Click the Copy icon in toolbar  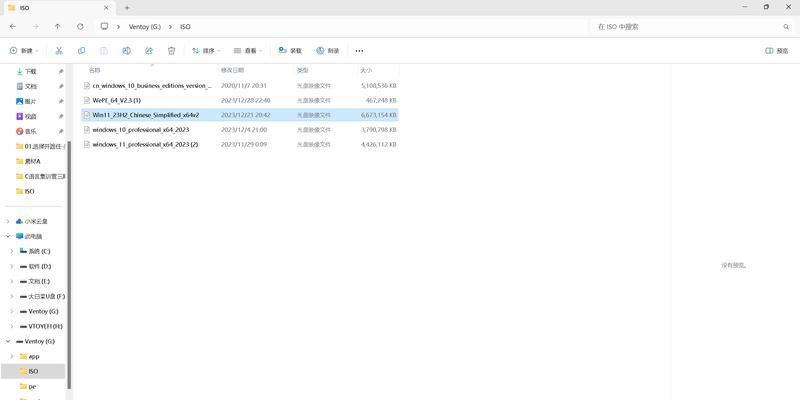[82, 51]
